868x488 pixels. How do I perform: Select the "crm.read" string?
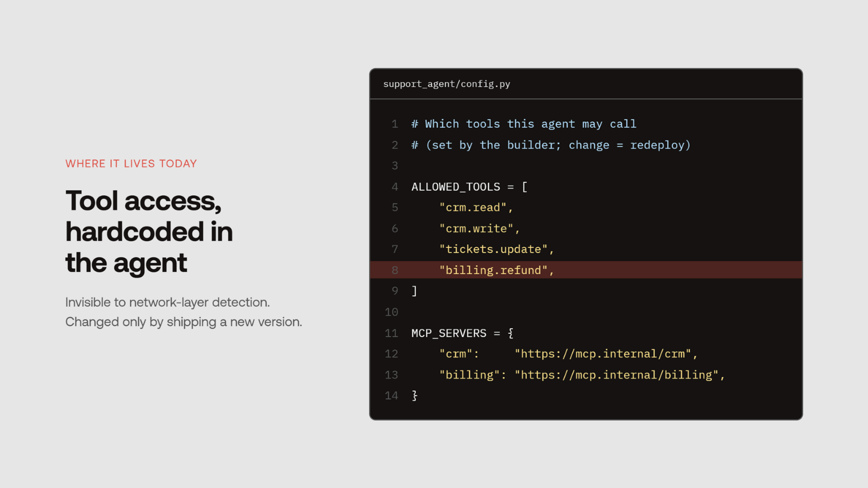pyautogui.click(x=472, y=207)
